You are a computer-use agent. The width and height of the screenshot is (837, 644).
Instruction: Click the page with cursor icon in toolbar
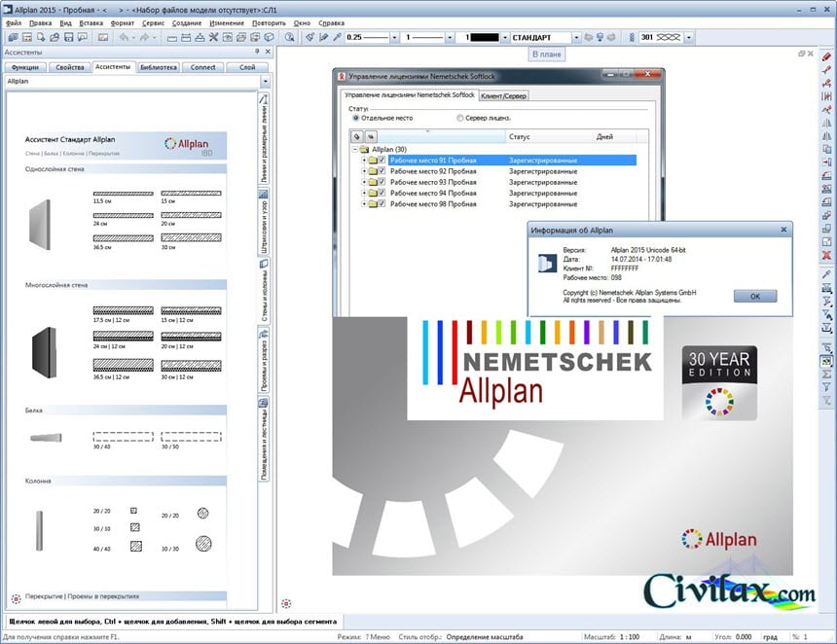pyautogui.click(x=41, y=37)
